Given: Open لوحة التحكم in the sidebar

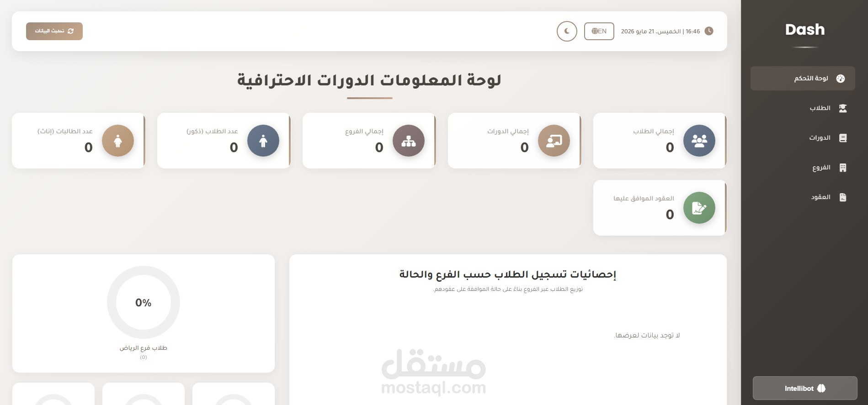Looking at the screenshot, I should pyautogui.click(x=803, y=79).
